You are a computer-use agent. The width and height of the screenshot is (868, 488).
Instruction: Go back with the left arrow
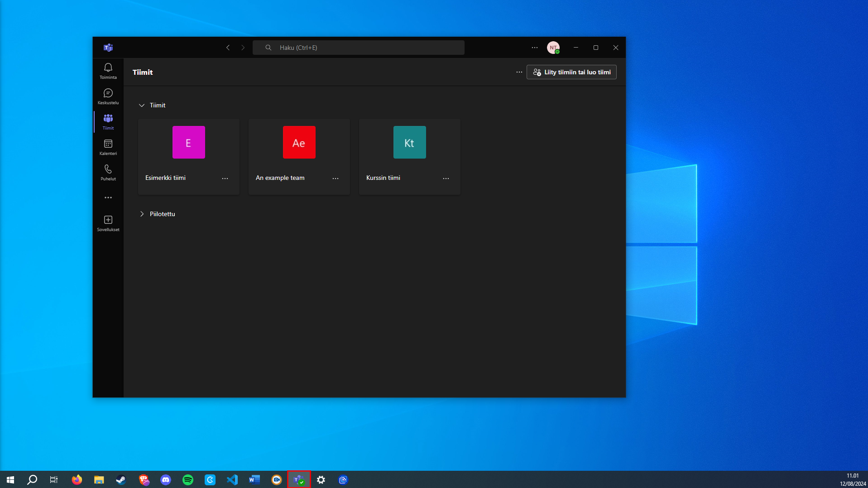(228, 48)
